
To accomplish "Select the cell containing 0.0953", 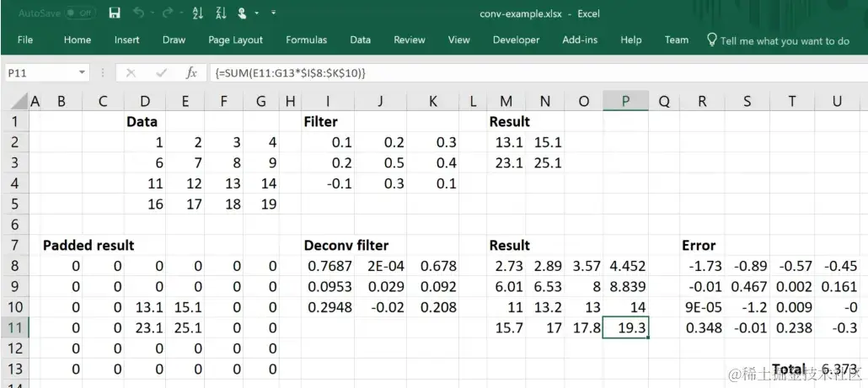I will 328,286.
